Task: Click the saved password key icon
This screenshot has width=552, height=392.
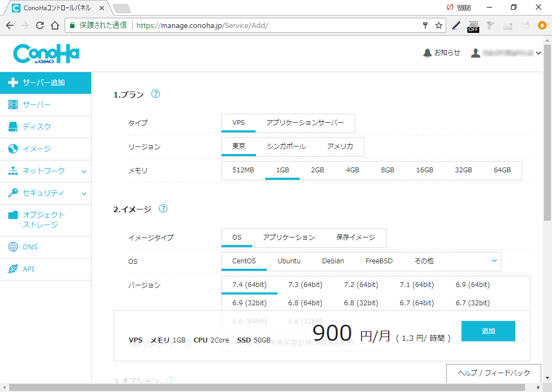Action: [x=425, y=25]
